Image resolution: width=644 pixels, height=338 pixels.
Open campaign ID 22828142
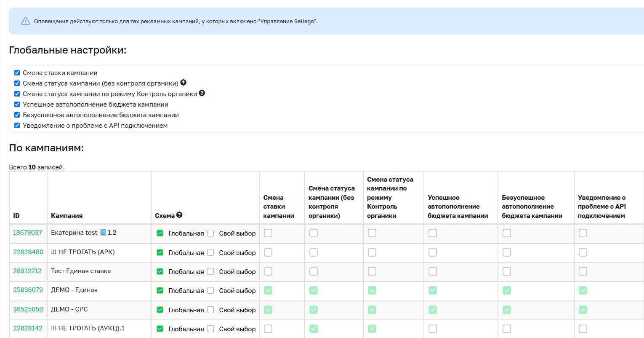[28, 328]
